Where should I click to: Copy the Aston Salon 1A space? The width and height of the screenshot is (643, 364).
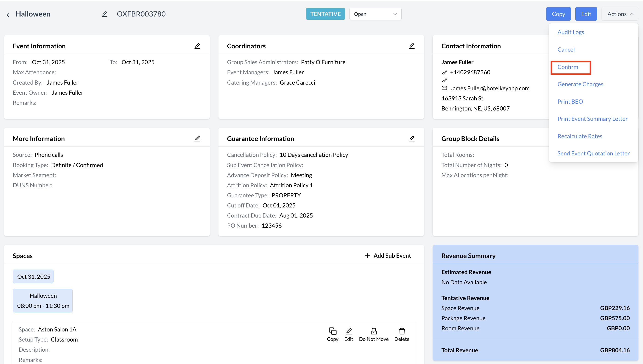pyautogui.click(x=332, y=334)
